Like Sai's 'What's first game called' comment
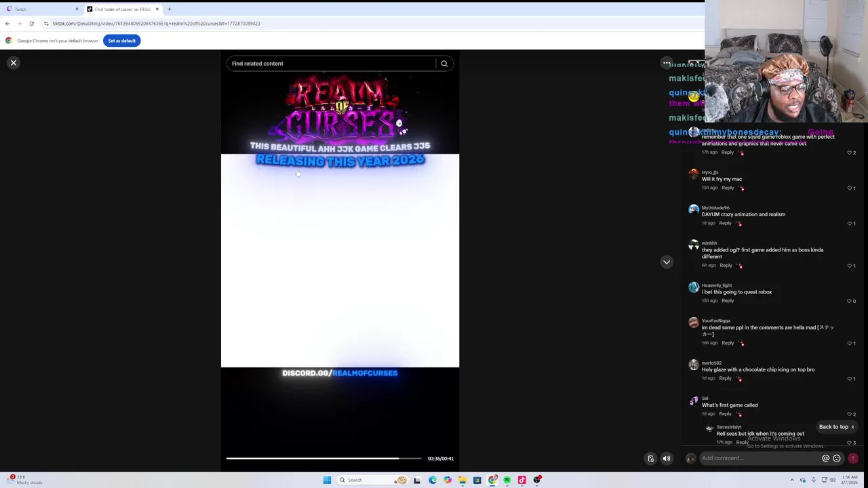Viewport: 868px width, 488px height. [850, 413]
